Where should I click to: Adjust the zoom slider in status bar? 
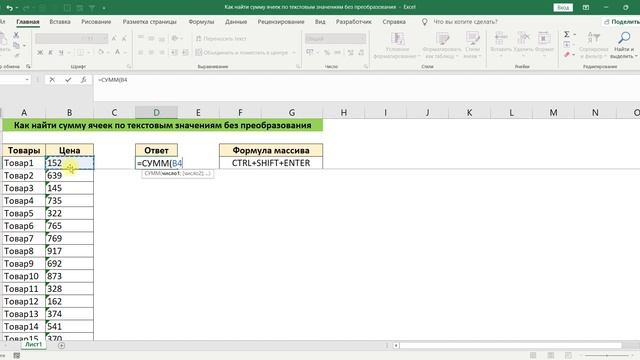(606, 356)
